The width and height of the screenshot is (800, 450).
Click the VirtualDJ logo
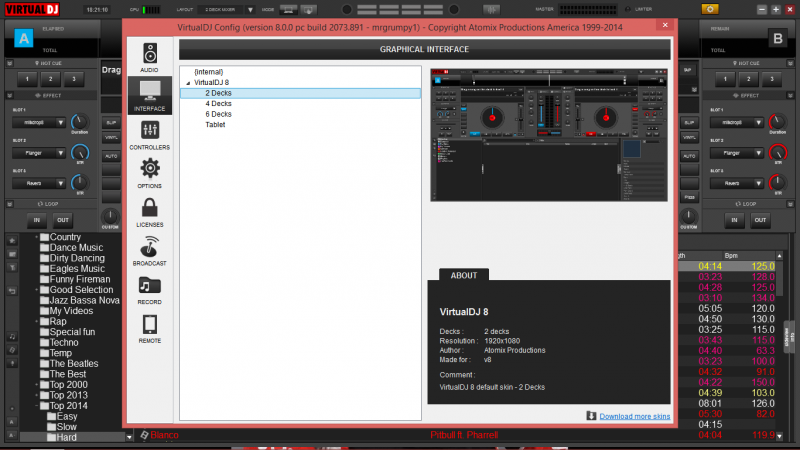coord(32,9)
